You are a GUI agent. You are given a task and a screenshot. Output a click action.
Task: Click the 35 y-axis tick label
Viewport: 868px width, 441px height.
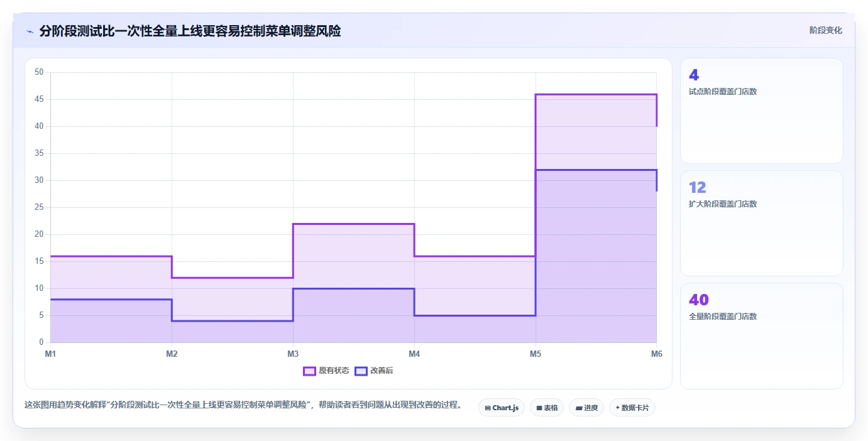39,153
